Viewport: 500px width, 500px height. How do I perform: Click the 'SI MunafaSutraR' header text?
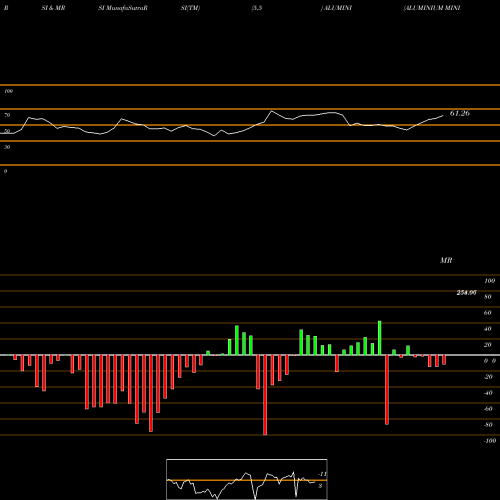pyautogui.click(x=123, y=8)
